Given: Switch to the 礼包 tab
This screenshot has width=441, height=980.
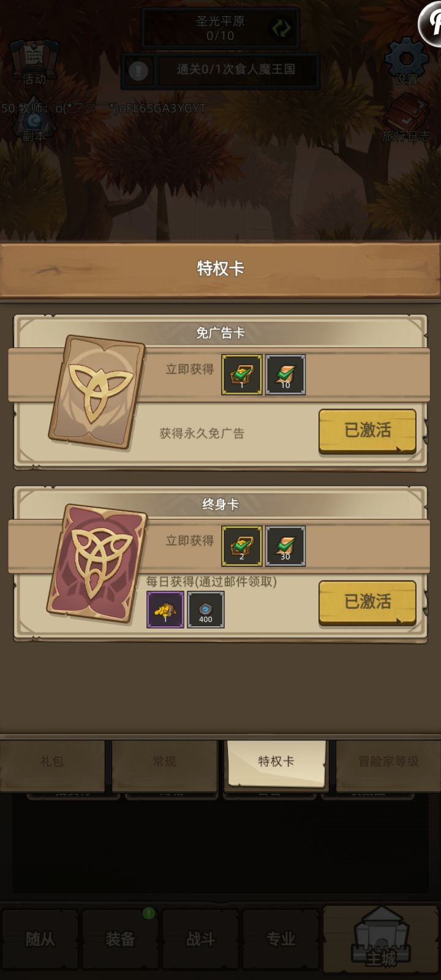Looking at the screenshot, I should tap(53, 763).
